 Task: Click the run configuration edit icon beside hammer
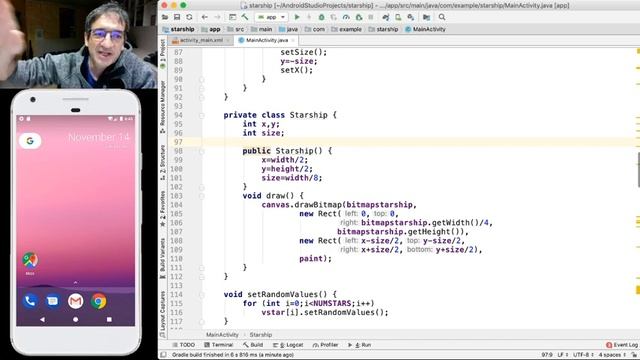tap(232, 17)
